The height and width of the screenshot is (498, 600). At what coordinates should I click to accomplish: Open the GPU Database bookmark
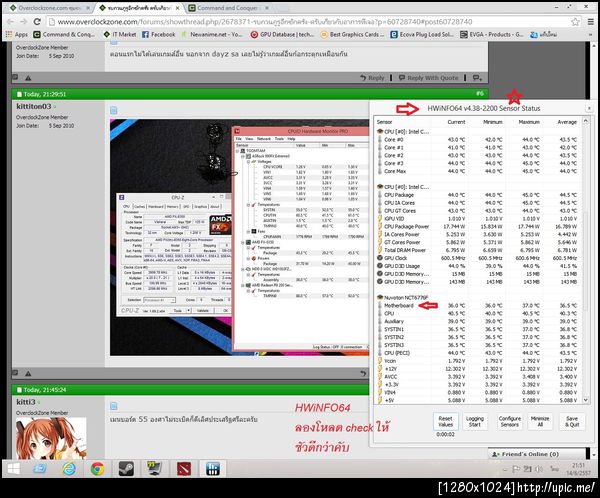click(x=282, y=34)
